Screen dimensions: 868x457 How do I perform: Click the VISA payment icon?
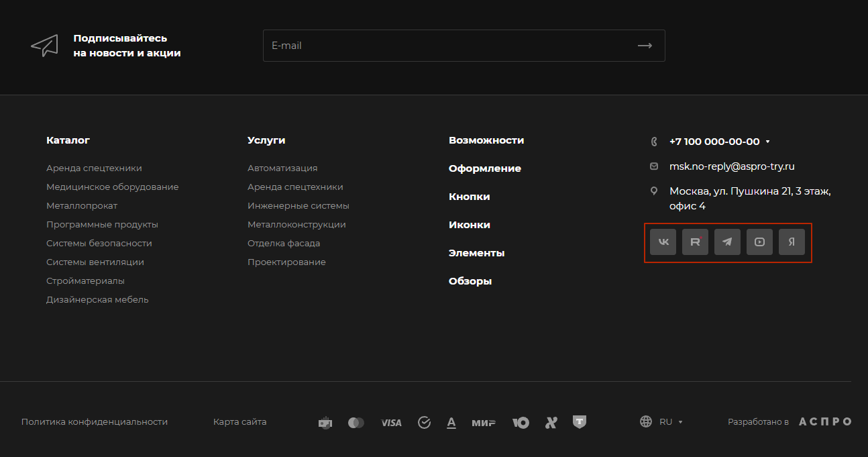pos(390,423)
